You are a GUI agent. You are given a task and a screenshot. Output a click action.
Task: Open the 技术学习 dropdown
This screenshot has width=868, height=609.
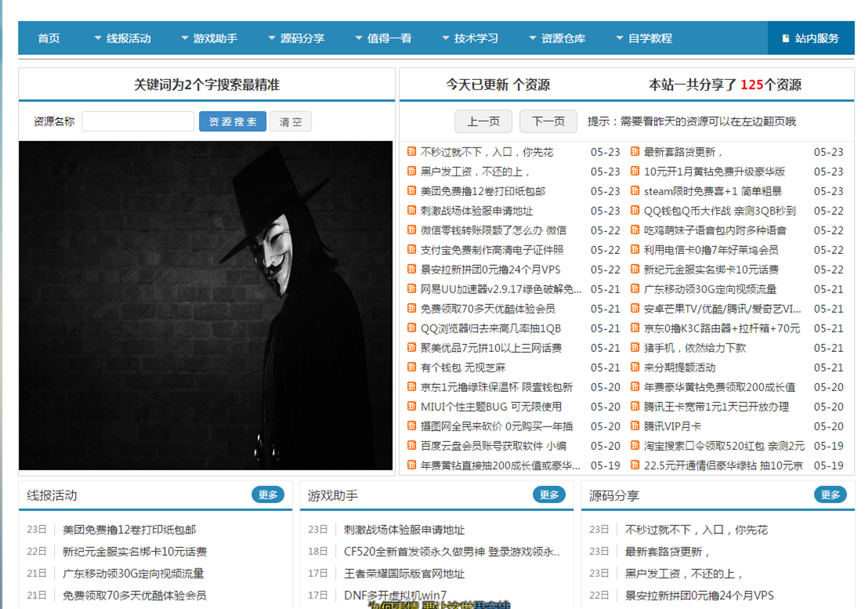pyautogui.click(x=470, y=38)
